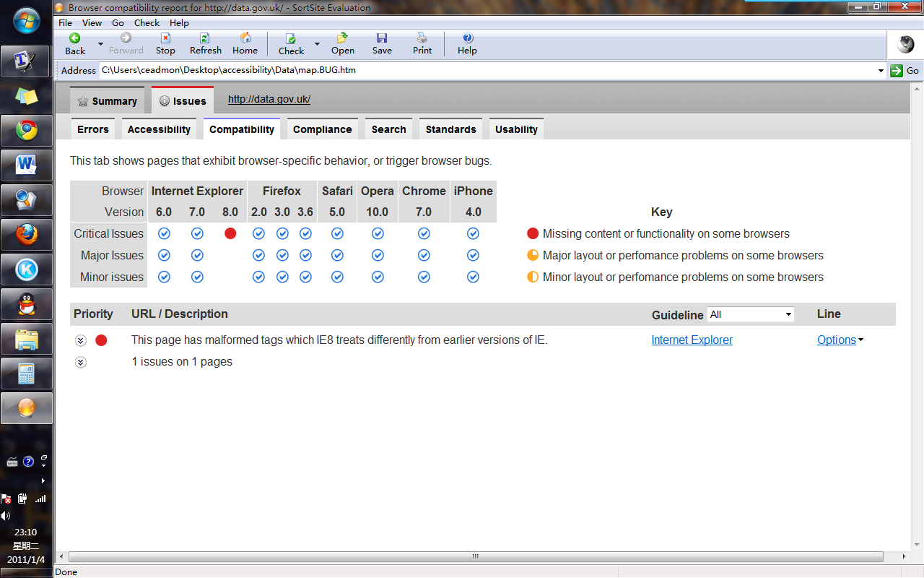Click the globe icon at toolbar right
The image size is (924, 578).
(905, 44)
